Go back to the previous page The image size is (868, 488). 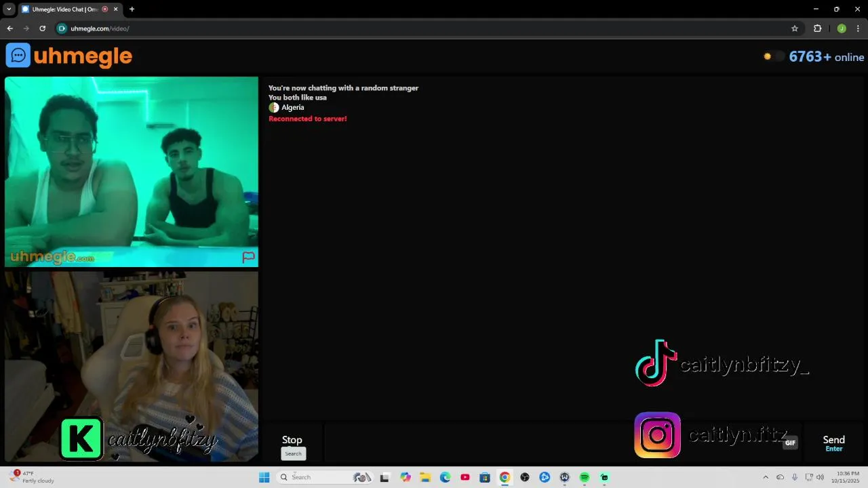(9, 28)
